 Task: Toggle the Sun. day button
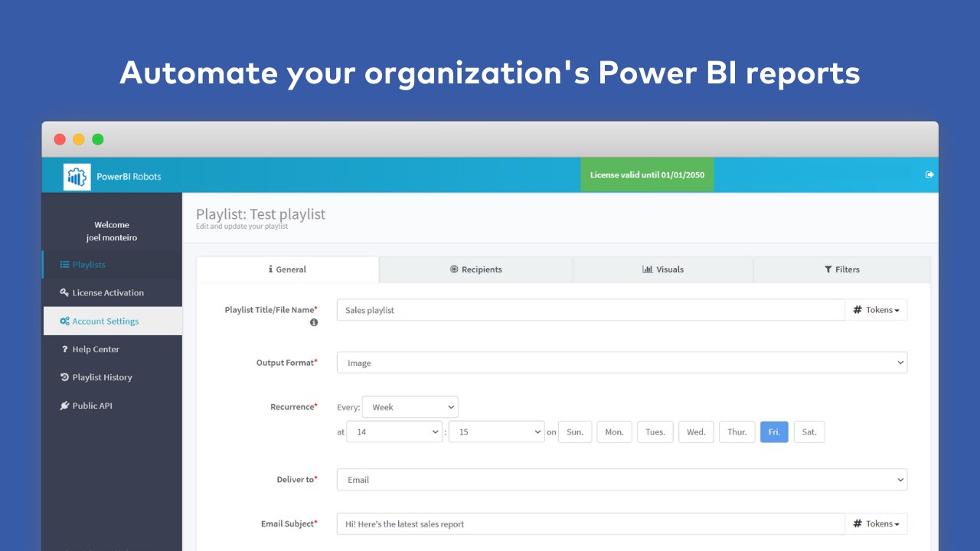click(575, 432)
